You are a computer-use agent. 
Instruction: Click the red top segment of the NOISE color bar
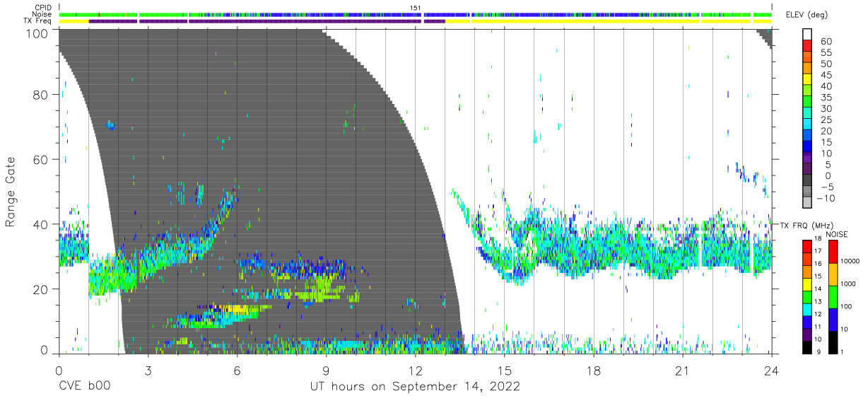833,251
